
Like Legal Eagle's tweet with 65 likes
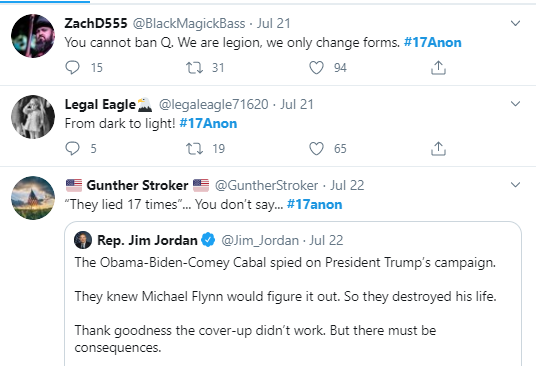click(x=316, y=148)
